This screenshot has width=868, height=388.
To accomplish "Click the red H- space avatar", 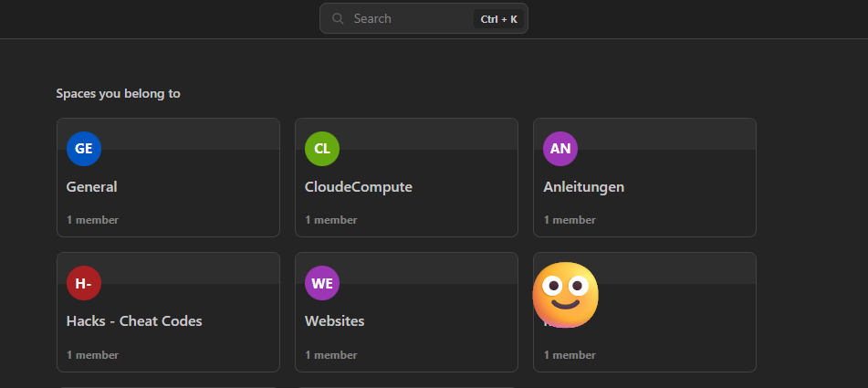I will click(x=83, y=283).
